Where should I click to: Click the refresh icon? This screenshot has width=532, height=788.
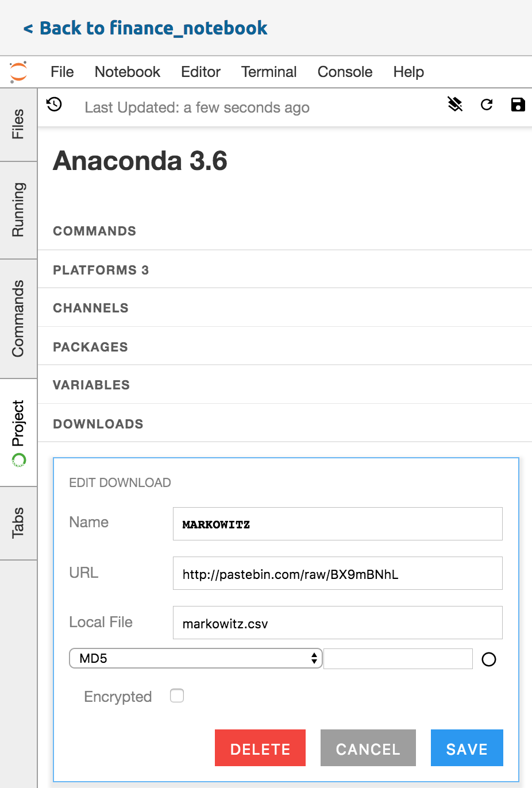487,105
